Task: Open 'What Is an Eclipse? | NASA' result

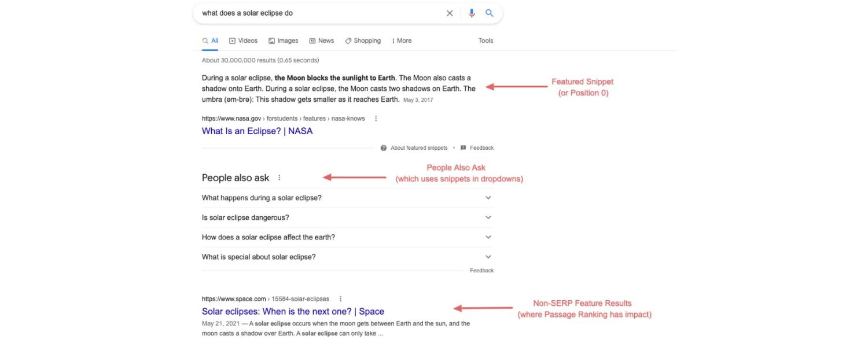Action: (257, 131)
